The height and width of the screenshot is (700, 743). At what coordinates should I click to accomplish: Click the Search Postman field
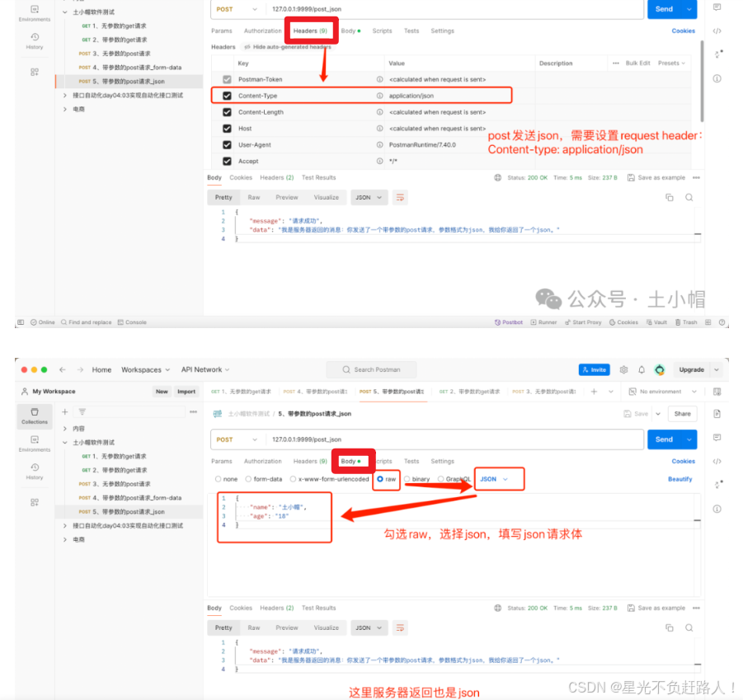[x=371, y=370]
